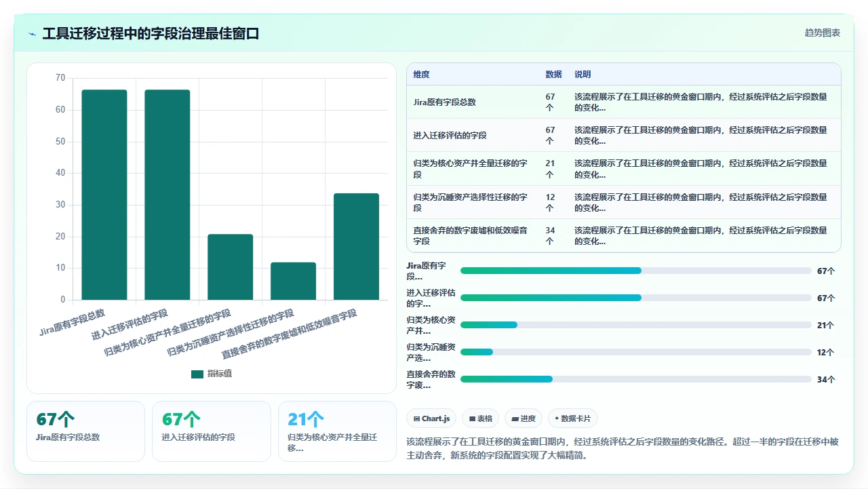Open the 归类为核心资产并全量迁移… 21个 data card
This screenshot has width=868, height=489.
click(337, 431)
